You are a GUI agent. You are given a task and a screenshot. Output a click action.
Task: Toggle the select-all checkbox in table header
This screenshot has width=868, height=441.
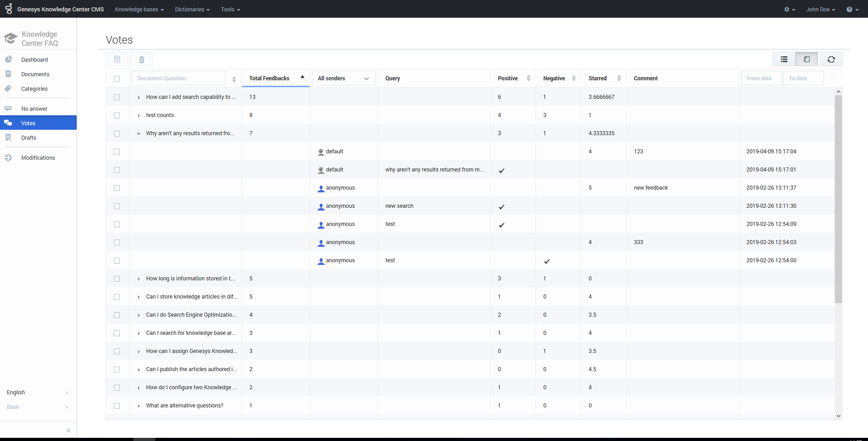(117, 78)
